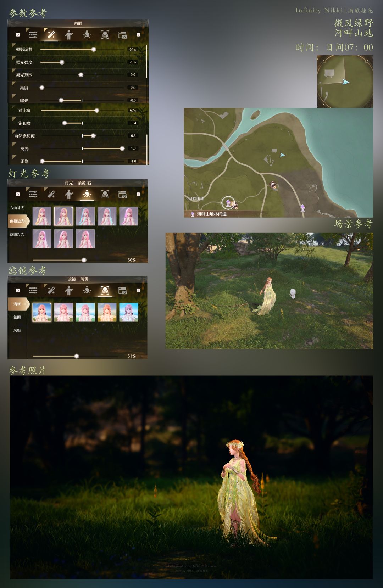Open the pose figure icon in 灯光 panel

(69, 194)
